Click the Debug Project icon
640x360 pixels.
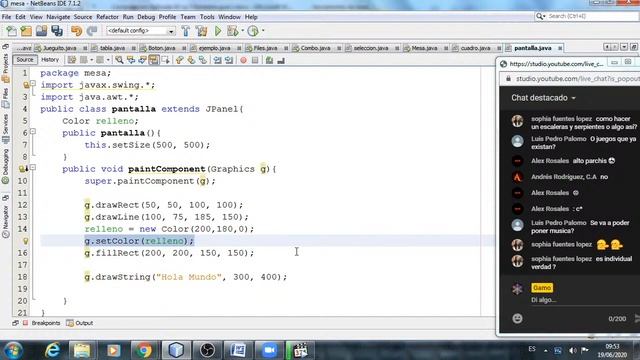coord(233,31)
